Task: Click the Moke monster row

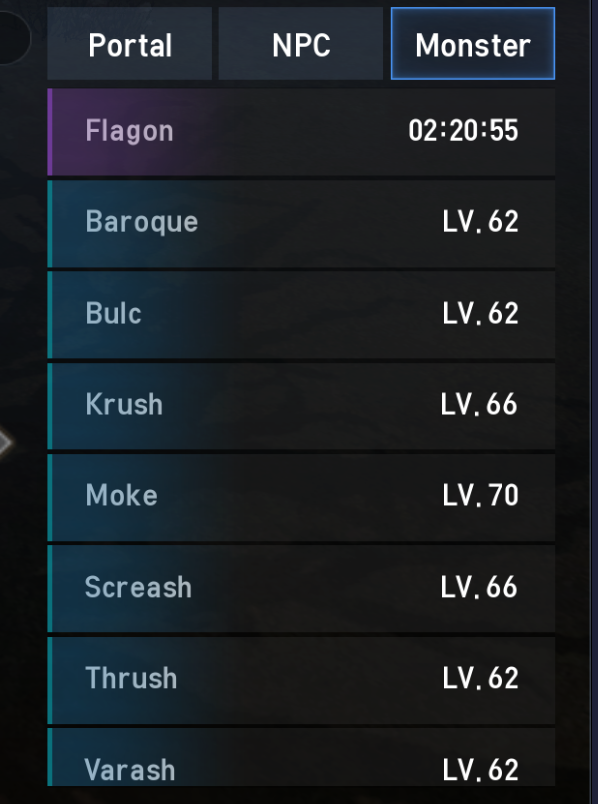Action: click(x=301, y=497)
